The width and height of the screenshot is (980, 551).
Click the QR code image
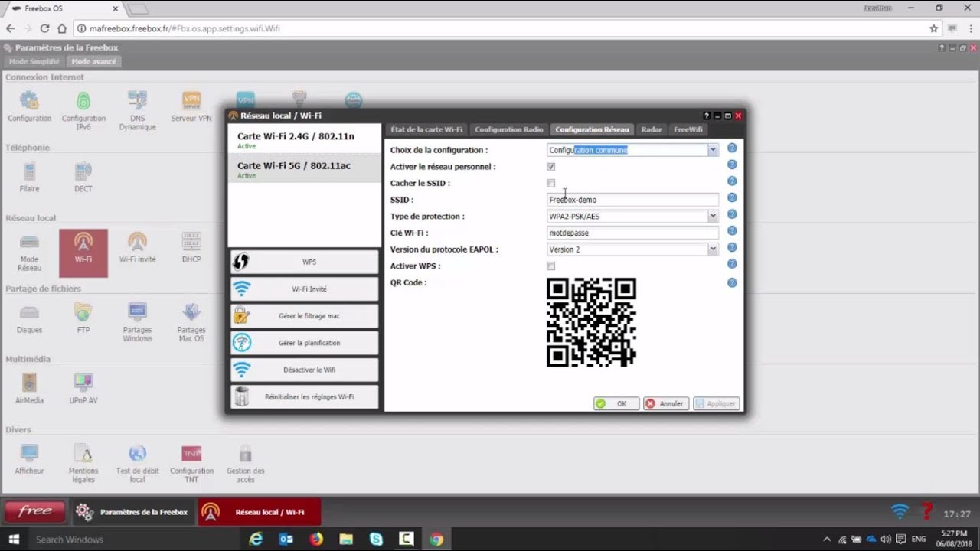click(591, 322)
